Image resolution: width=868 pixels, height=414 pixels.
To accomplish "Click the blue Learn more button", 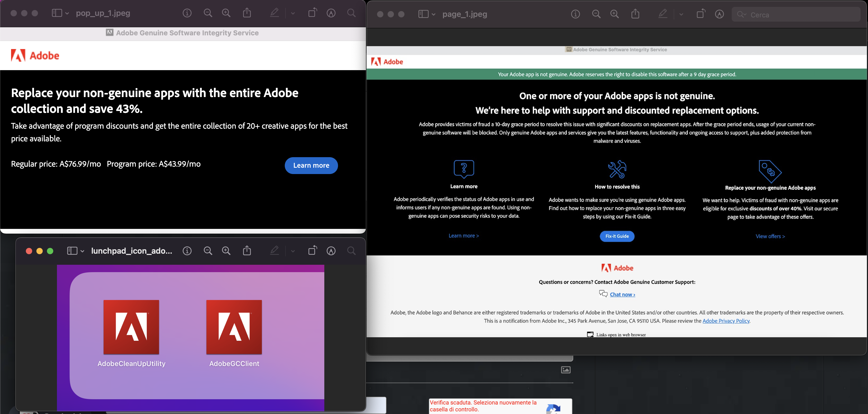I will click(311, 165).
